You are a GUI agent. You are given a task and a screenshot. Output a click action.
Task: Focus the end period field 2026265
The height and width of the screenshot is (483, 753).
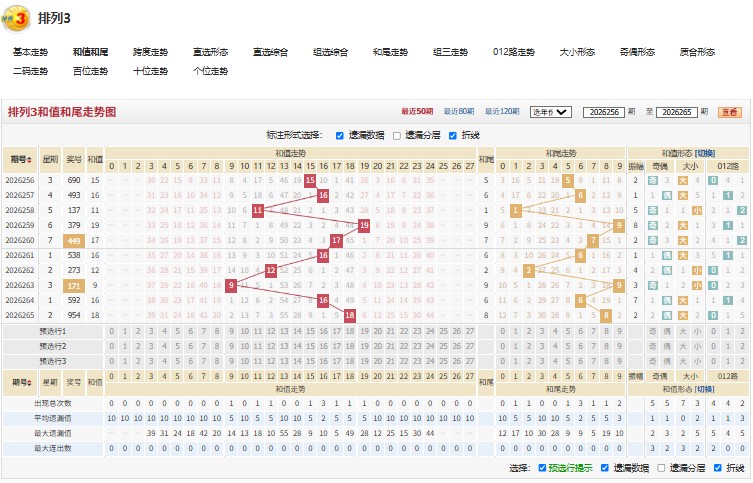677,112
